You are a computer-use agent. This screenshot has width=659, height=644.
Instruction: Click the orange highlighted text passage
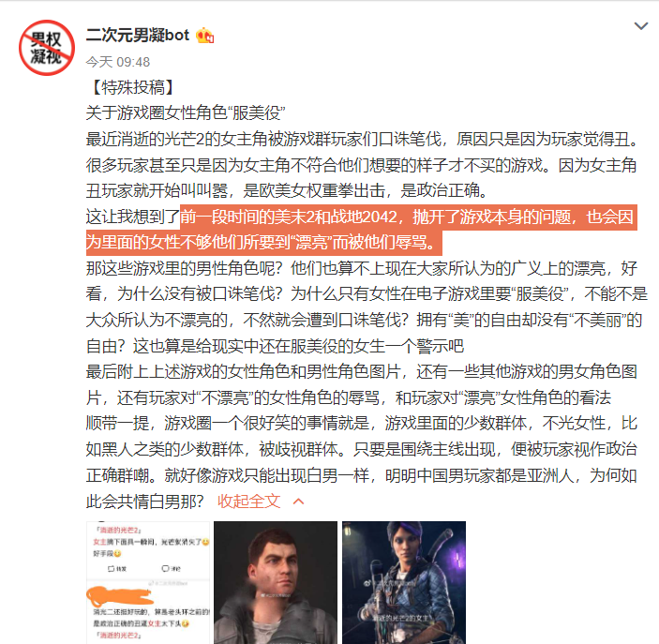click(362, 230)
